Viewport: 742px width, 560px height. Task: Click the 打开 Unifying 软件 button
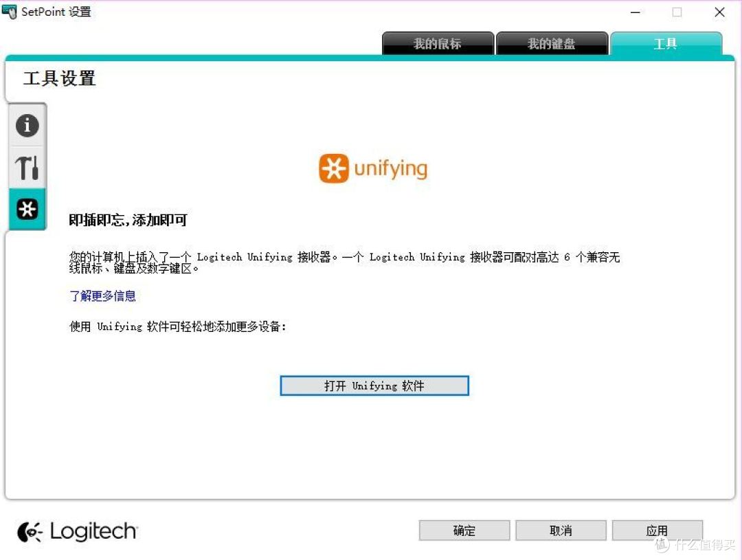[x=374, y=385]
